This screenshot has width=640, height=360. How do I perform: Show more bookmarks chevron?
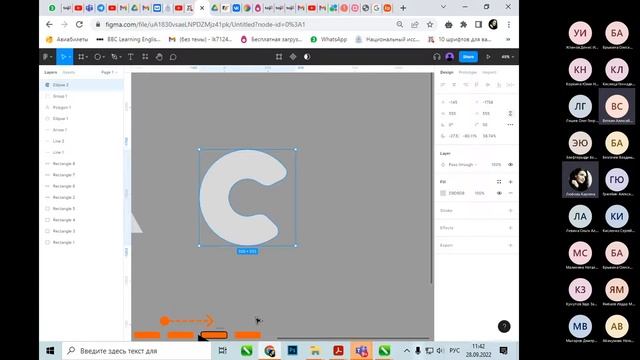pos(508,39)
